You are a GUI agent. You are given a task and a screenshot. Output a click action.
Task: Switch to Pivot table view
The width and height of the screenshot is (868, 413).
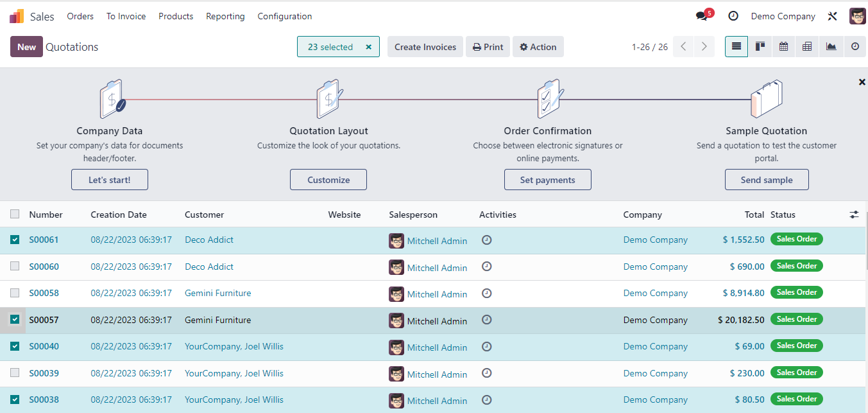click(x=807, y=47)
